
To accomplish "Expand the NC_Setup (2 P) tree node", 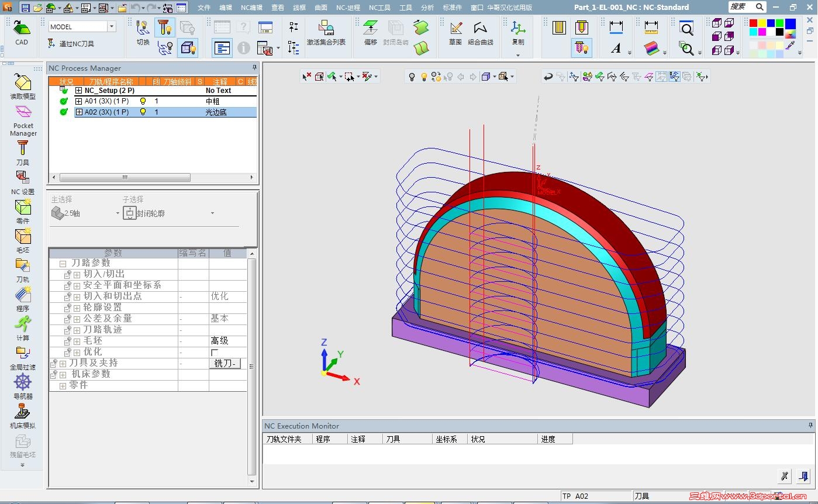I will click(x=79, y=91).
